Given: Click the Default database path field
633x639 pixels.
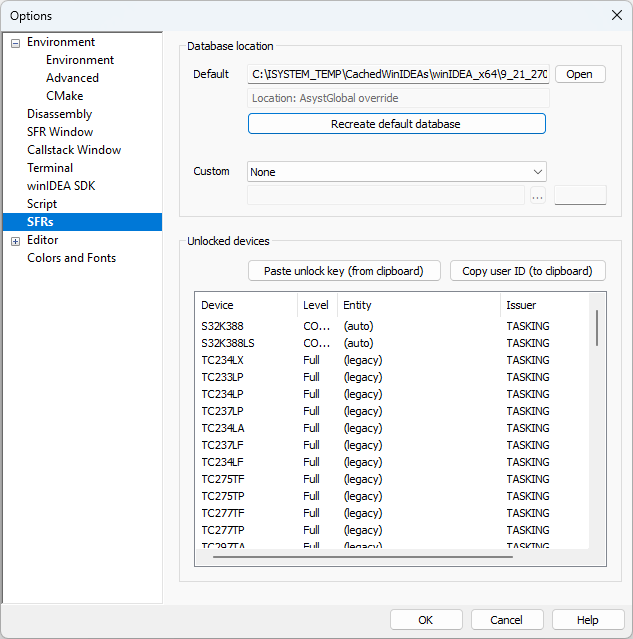Looking at the screenshot, I should tap(398, 74).
